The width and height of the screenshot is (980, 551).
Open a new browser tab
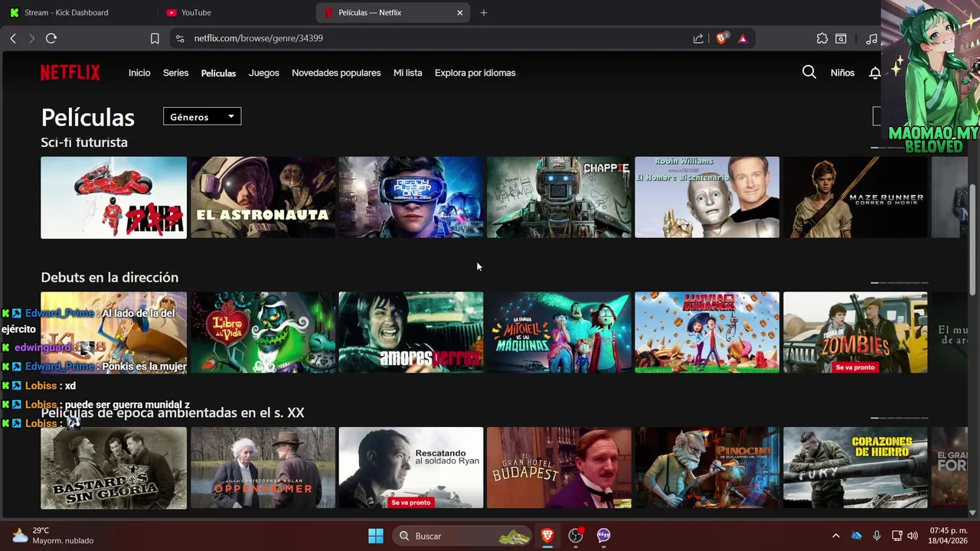pyautogui.click(x=483, y=12)
